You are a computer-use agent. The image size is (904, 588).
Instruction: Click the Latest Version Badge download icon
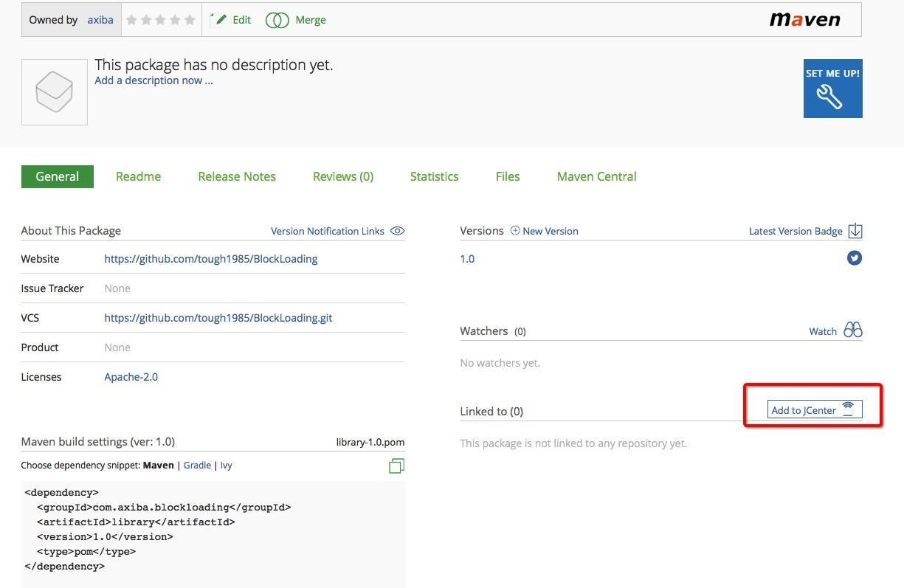(x=855, y=231)
